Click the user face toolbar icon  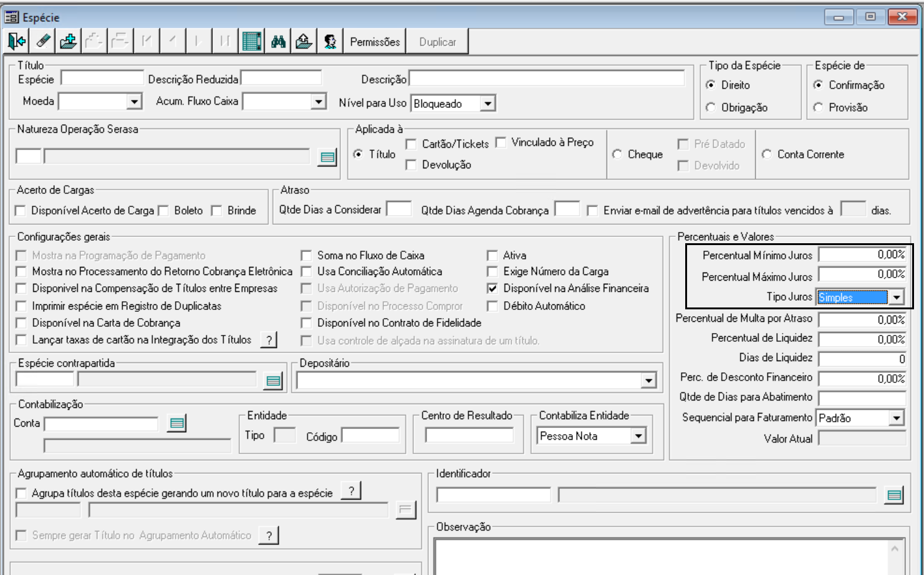pos(330,42)
